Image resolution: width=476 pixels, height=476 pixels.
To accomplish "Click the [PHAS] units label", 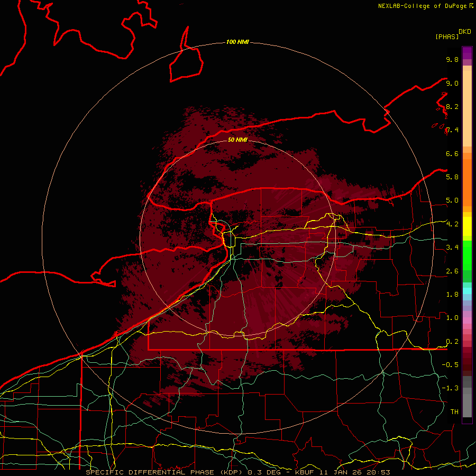I will pyautogui.click(x=447, y=36).
